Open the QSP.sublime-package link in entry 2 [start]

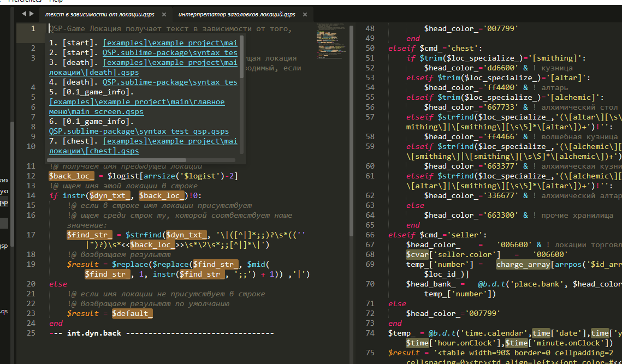(170, 53)
